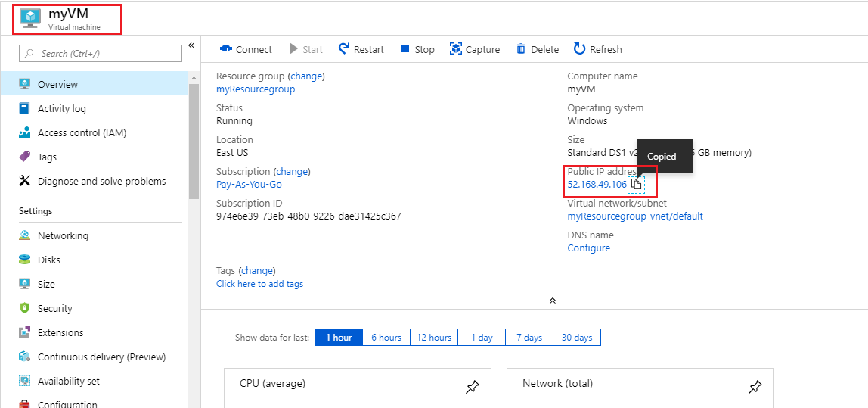Open the myResourcegroup link

pos(256,89)
